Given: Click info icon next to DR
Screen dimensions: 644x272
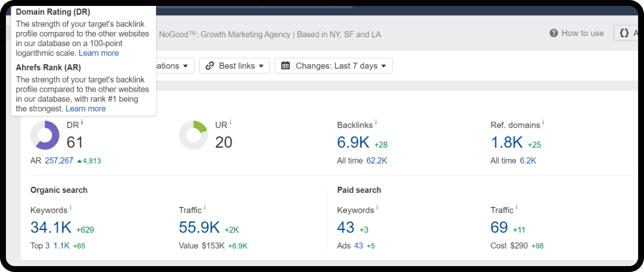Looking at the screenshot, I should (x=82, y=122).
